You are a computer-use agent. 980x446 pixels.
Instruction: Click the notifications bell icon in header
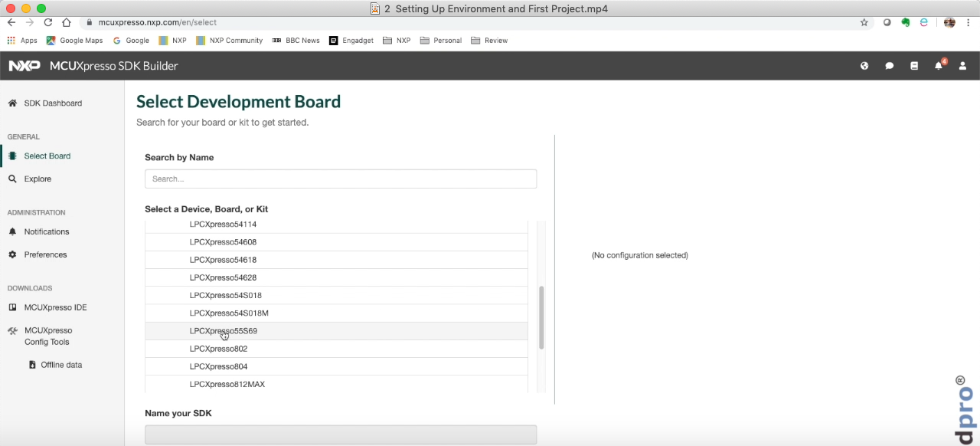938,66
